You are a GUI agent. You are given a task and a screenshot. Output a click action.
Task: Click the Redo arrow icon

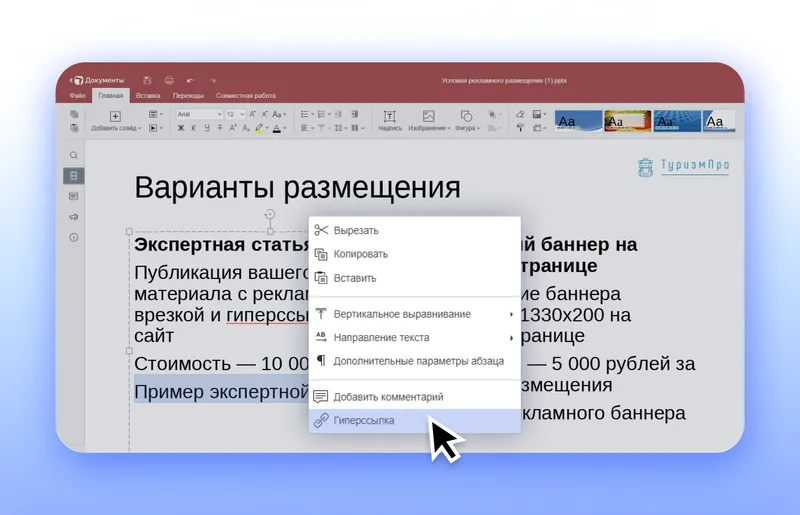pyautogui.click(x=213, y=80)
